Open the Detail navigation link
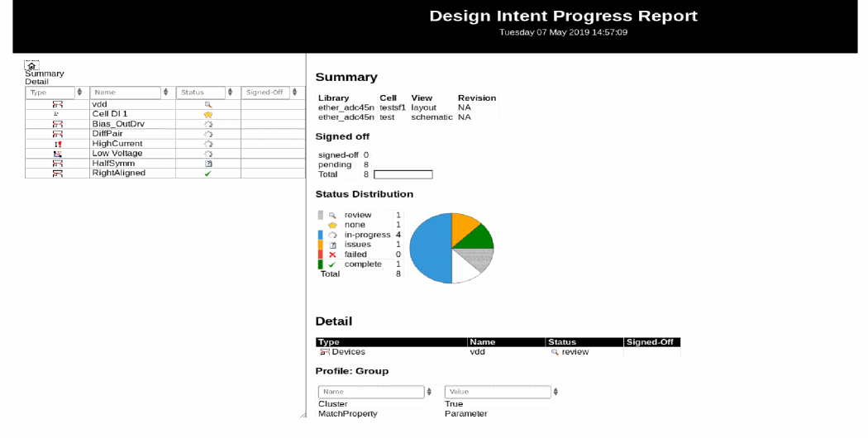This screenshot has width=868, height=438. pyautogui.click(x=36, y=82)
